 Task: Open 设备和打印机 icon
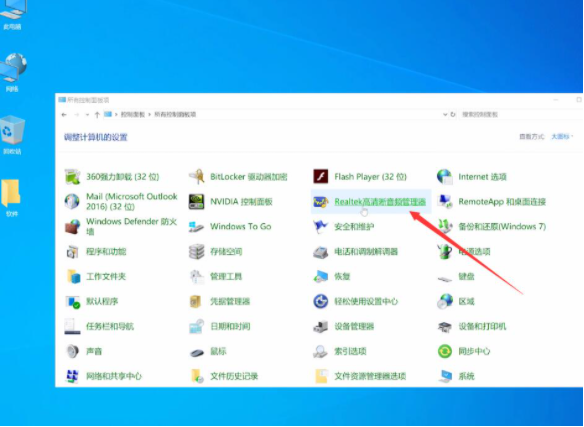[445, 326]
